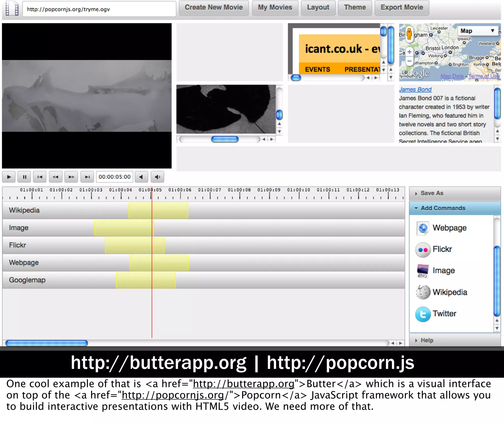Click the scrollbar thumb under the Flickr photo

225,139
